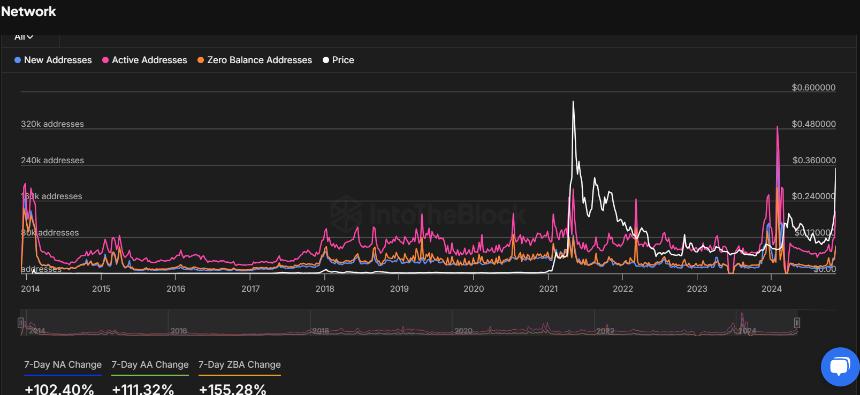Grab the right range selector handle
Image resolution: width=860 pixels, height=395 pixels.
(x=797, y=322)
